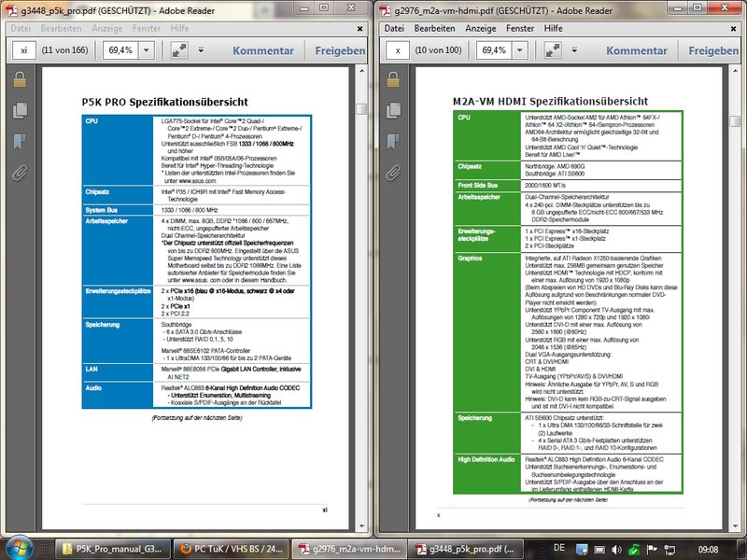Open page thumbnails panel in P5K PRO window

(x=20, y=110)
